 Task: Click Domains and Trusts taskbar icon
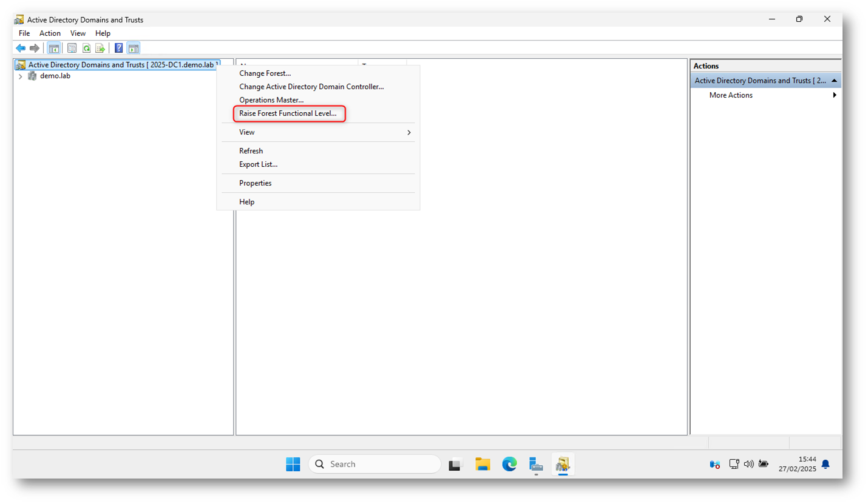tap(563, 464)
